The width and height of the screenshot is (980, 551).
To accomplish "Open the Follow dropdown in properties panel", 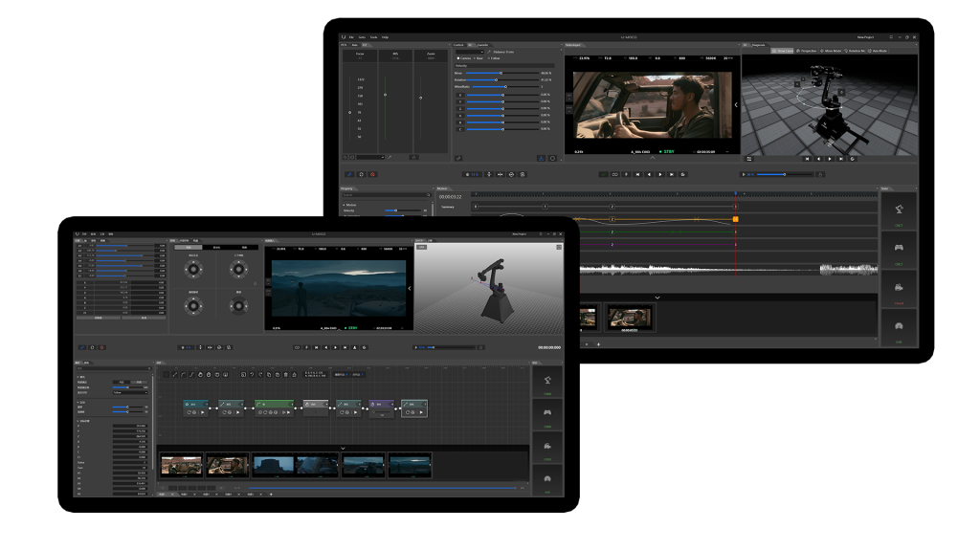I will 130,392.
